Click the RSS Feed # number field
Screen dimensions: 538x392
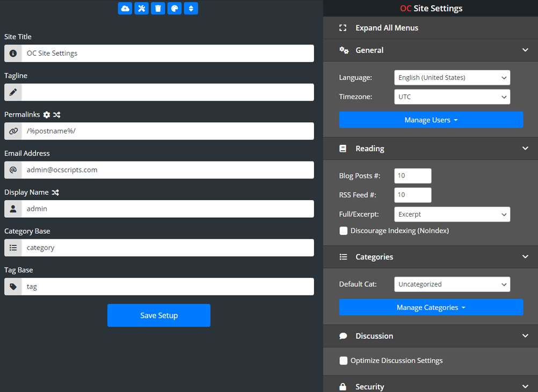(x=413, y=195)
